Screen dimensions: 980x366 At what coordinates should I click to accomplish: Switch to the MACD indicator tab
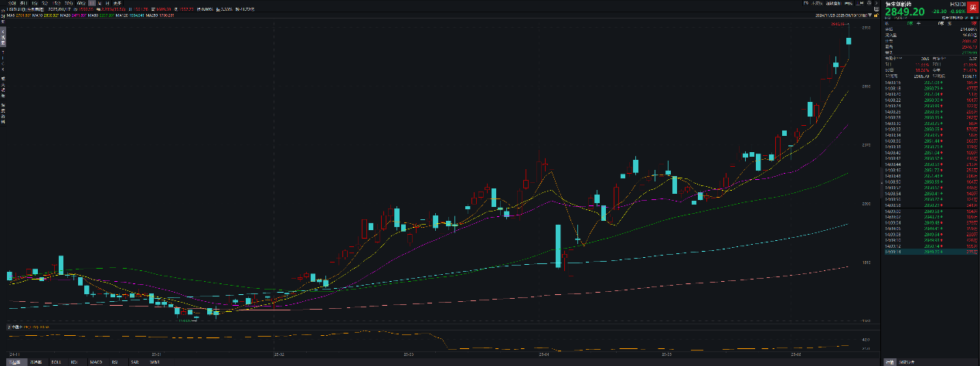(96, 361)
